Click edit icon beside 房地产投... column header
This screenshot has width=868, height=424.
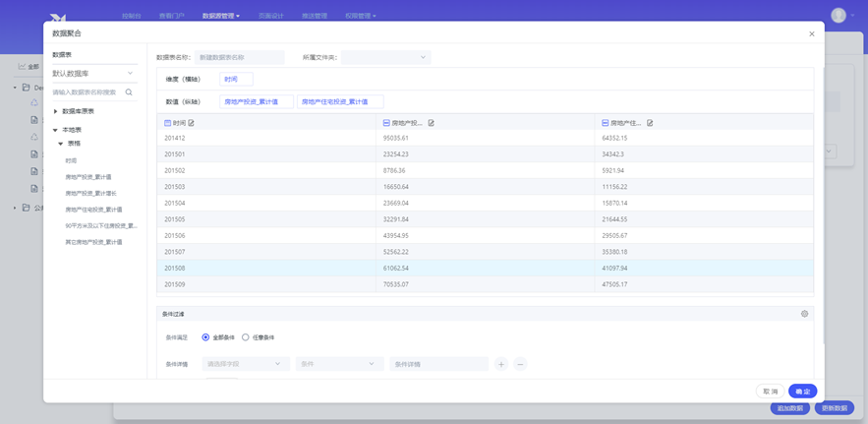pos(432,123)
